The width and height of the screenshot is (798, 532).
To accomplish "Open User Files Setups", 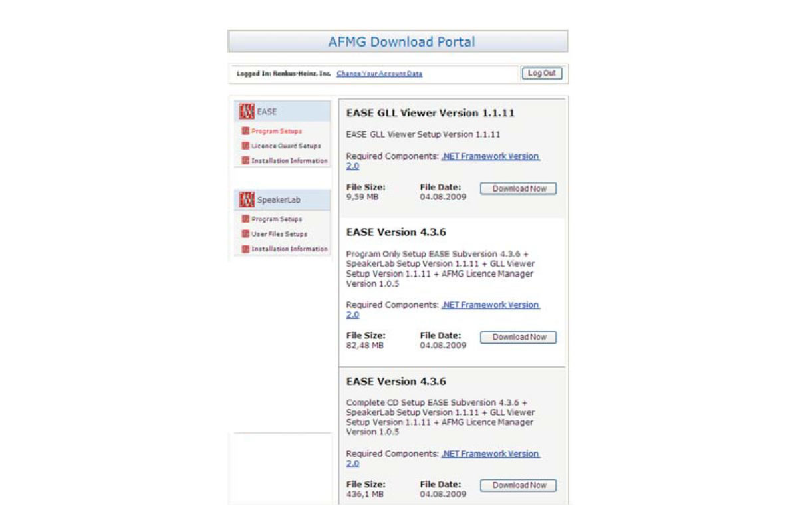I will 279,234.
